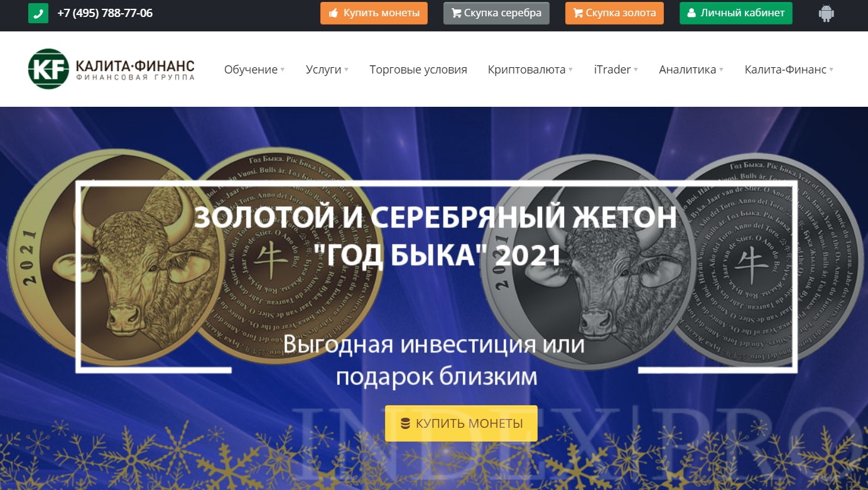Click cart icon on Скупка серебра button
The height and width of the screenshot is (490, 868).
(457, 13)
